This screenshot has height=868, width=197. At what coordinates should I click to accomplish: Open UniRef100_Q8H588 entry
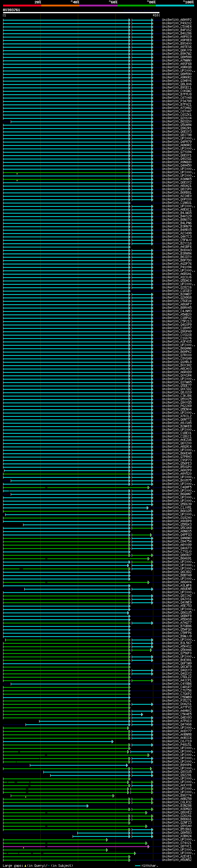(x=176, y=57)
